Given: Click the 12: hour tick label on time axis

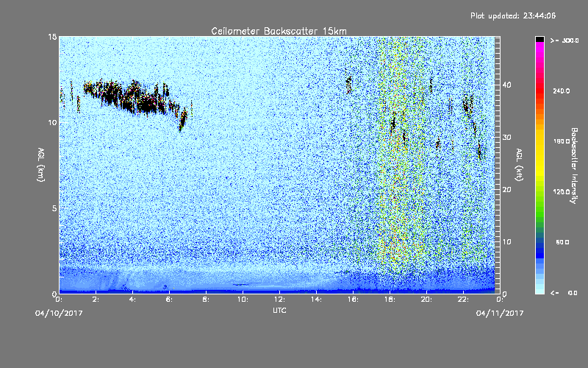Looking at the screenshot, I should click(279, 300).
